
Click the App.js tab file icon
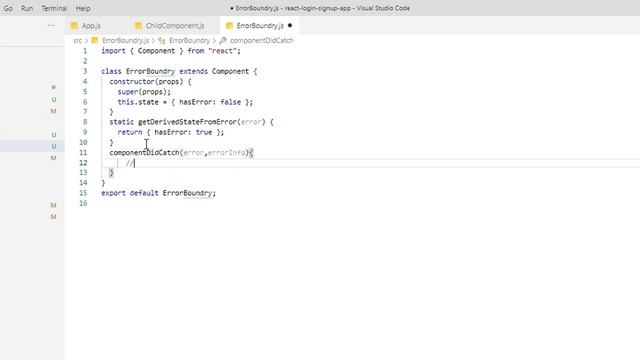tap(74, 26)
